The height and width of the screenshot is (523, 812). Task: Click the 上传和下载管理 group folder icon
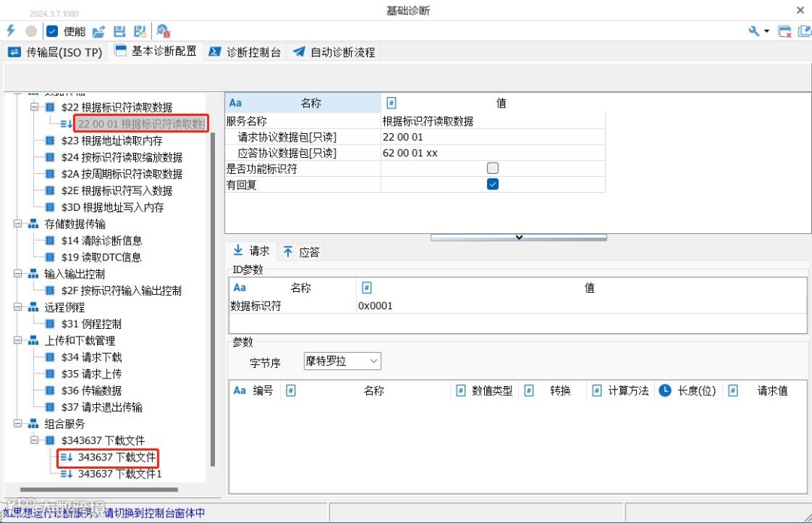(33, 341)
